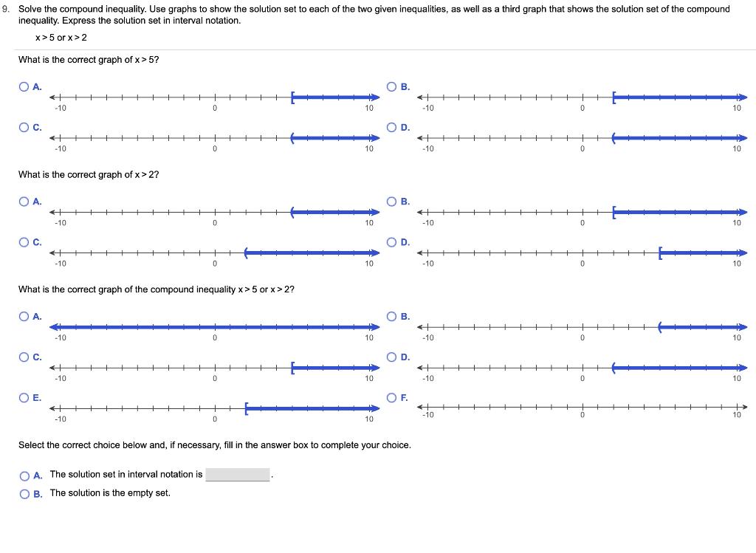Select option F for the compound inequality graph

point(390,397)
